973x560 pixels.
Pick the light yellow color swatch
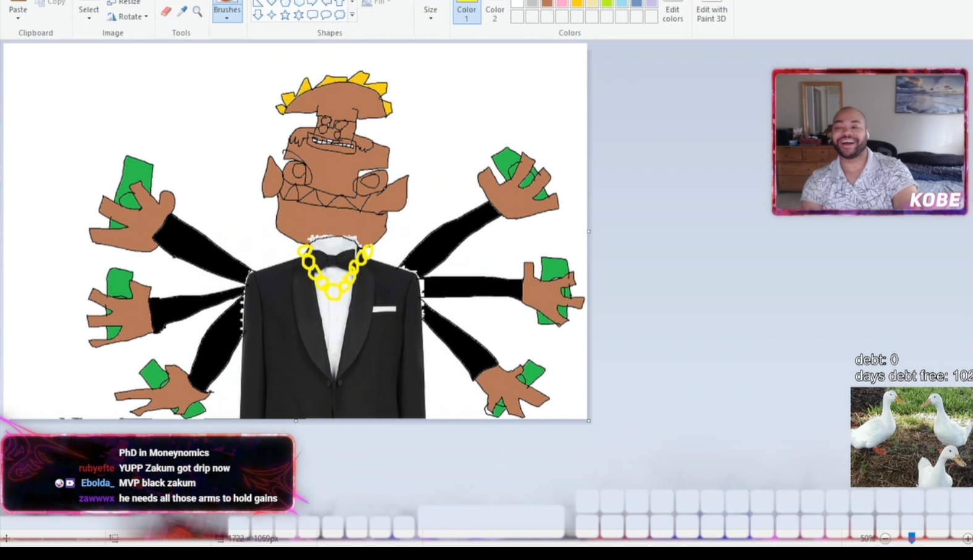pos(591,3)
